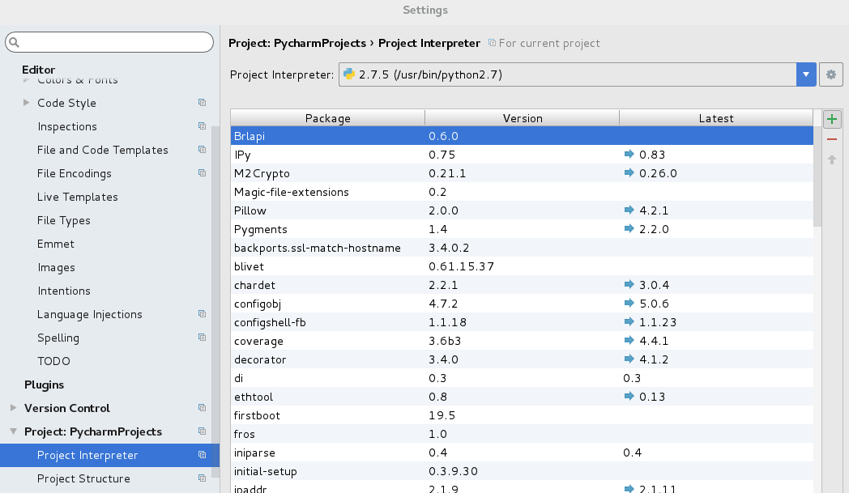This screenshot has width=849, height=493.
Task: Sort by the Latest column header
Action: click(x=716, y=118)
